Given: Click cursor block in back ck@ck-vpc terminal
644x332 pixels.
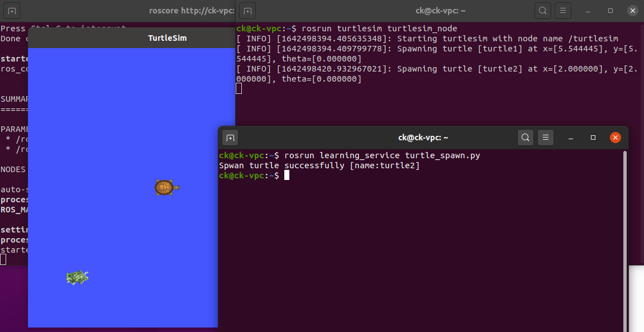Looking at the screenshot, I should pos(238,88).
